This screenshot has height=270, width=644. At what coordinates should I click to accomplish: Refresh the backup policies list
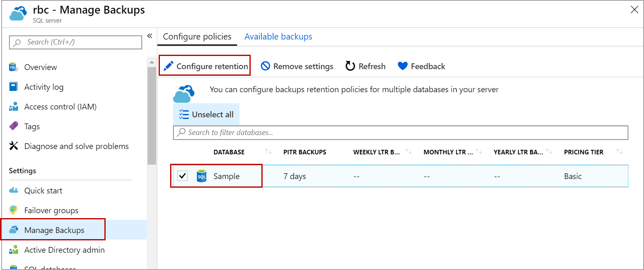click(x=365, y=66)
